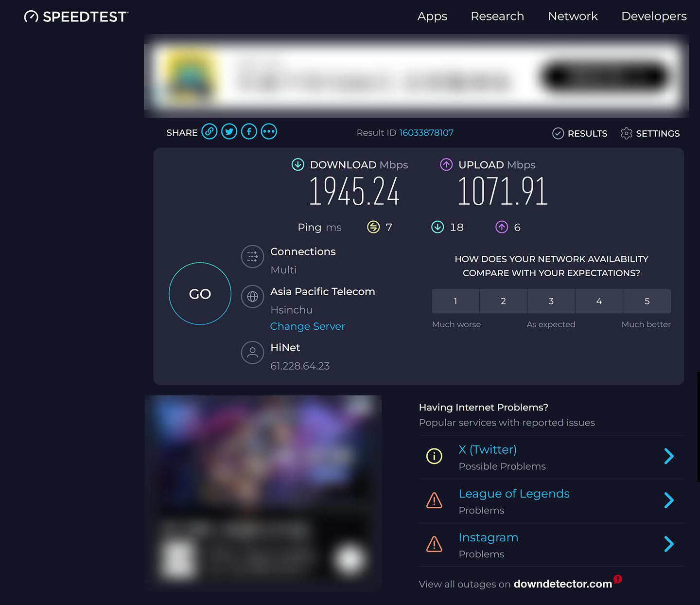Screen dimensions: 700x605
Task: Rate network availability 3, as expected
Action: pos(551,301)
